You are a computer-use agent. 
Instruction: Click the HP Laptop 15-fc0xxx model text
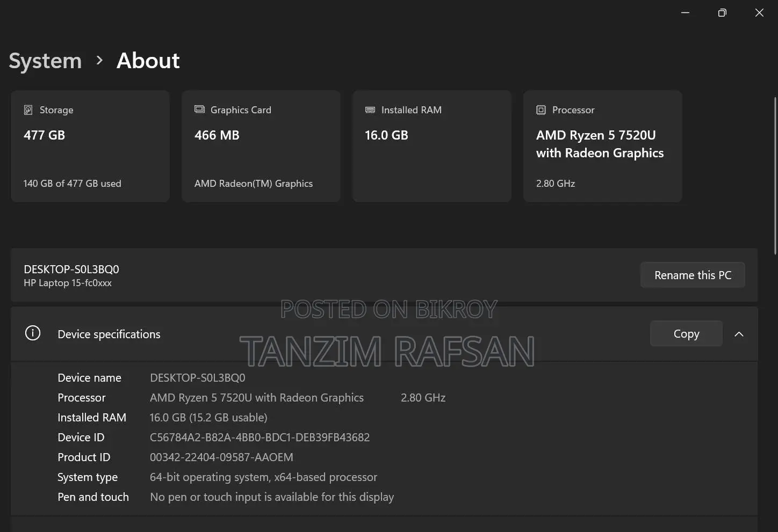[68, 283]
